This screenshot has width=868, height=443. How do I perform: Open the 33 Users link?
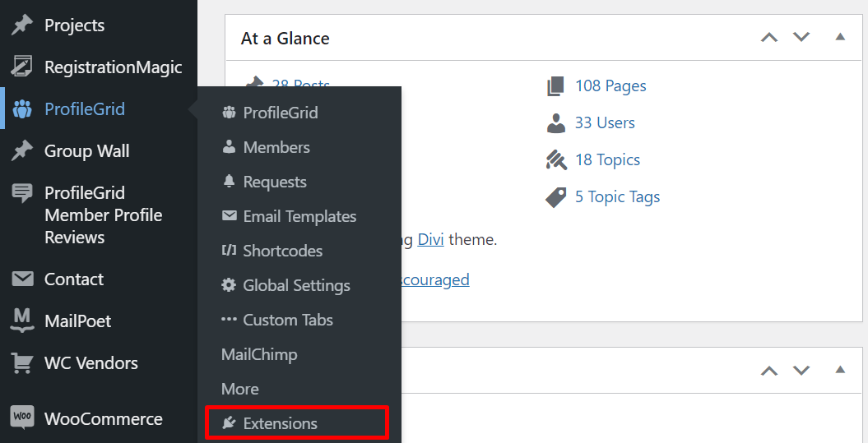605,122
